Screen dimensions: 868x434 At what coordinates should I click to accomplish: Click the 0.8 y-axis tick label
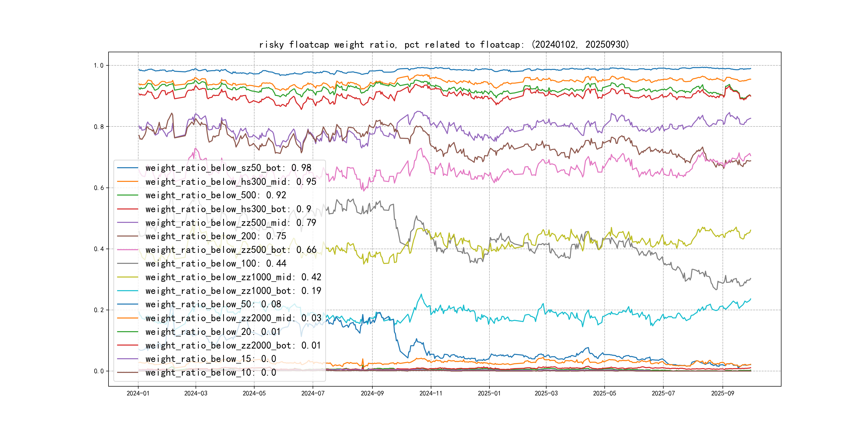pos(99,127)
